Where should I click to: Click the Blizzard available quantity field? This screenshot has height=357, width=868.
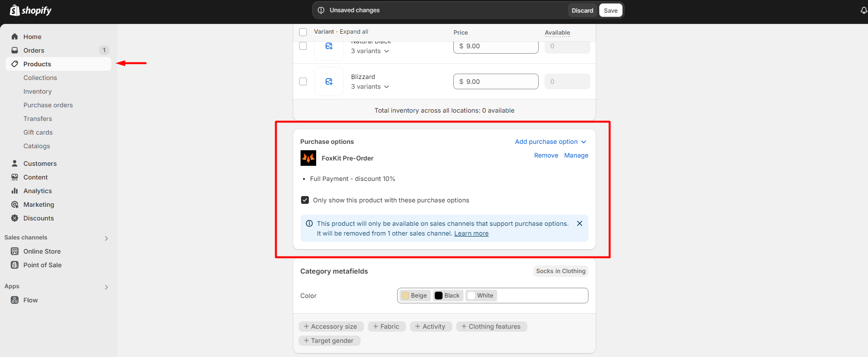click(567, 81)
